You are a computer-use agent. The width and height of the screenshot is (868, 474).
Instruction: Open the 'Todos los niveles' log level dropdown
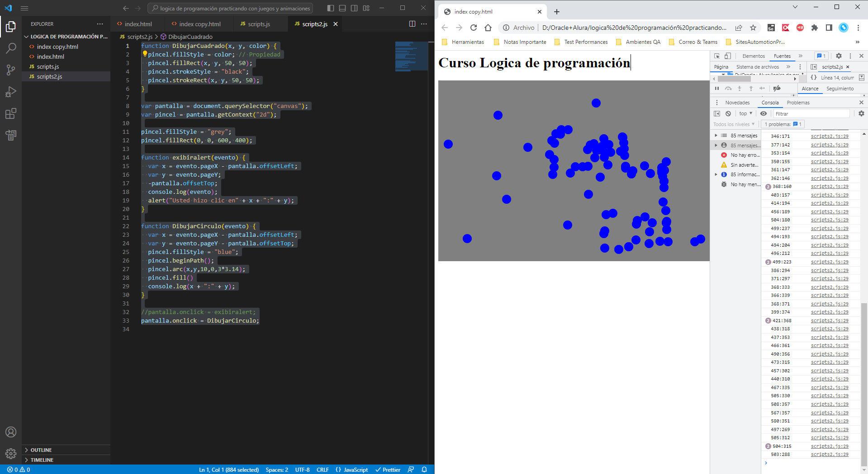coord(734,124)
